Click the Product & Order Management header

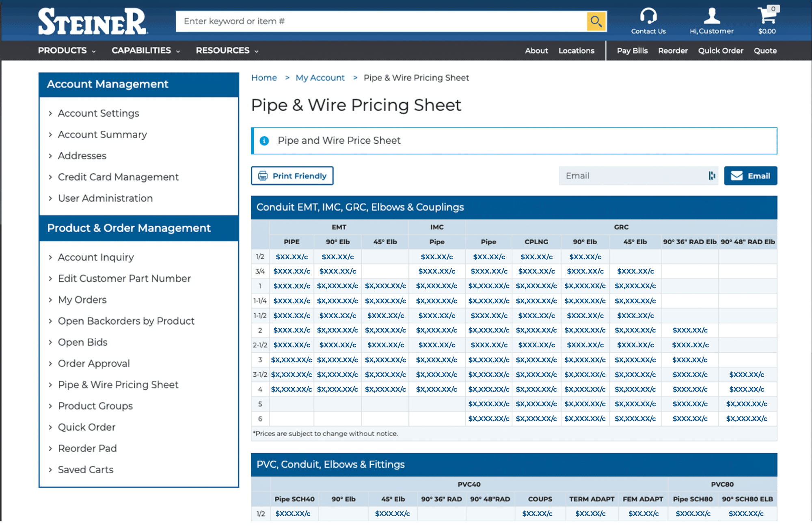139,228
